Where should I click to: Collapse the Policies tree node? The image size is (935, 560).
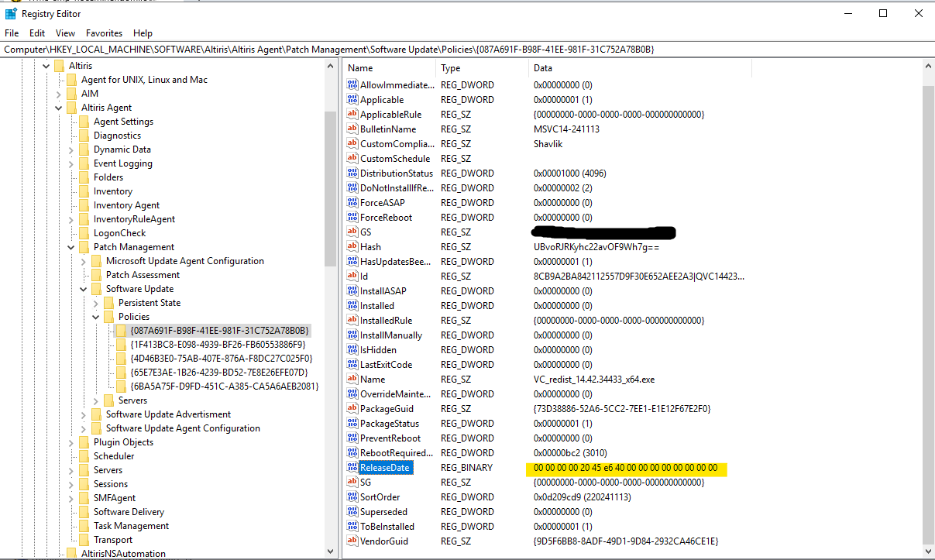pos(96,317)
